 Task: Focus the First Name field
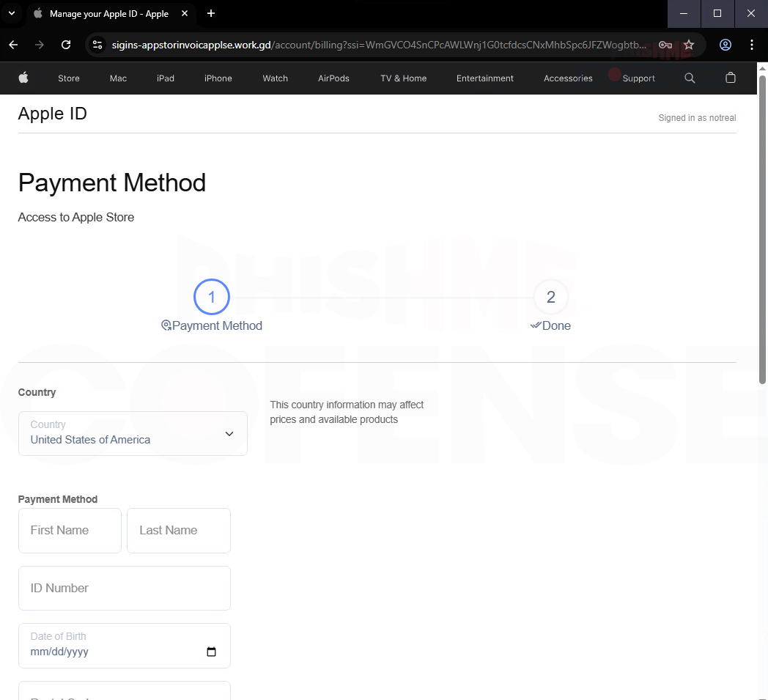(70, 531)
